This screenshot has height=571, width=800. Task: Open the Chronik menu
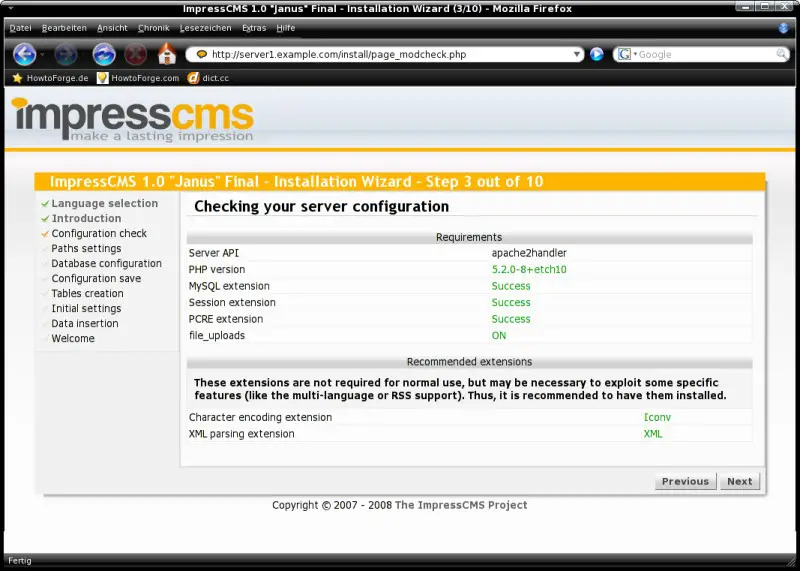click(x=154, y=28)
